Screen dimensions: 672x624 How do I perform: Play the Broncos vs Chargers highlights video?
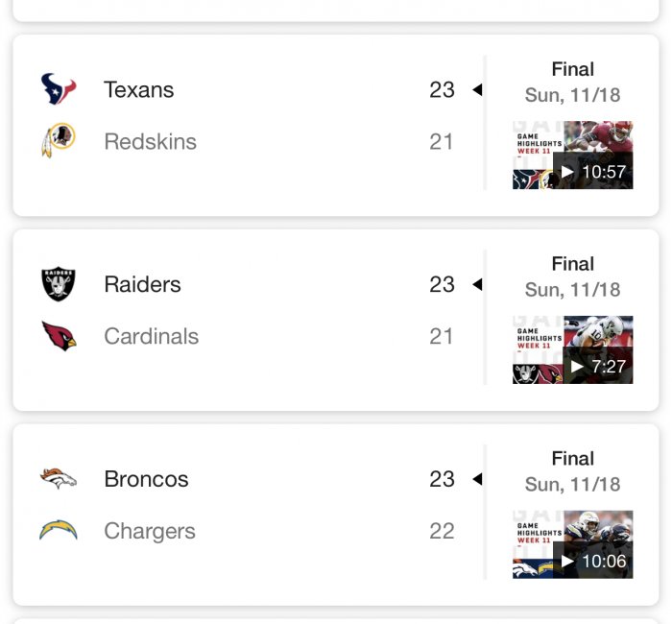tap(573, 545)
